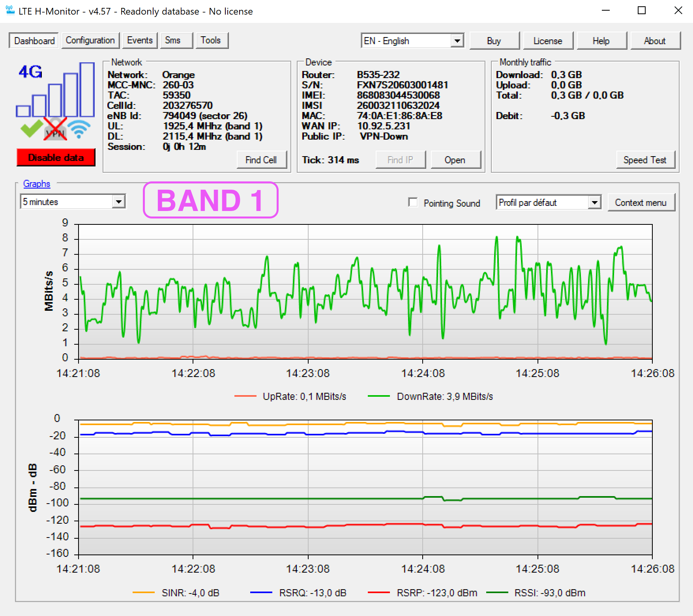Image resolution: width=693 pixels, height=616 pixels.
Task: Click the crossed-out VPN status icon
Action: pyautogui.click(x=55, y=129)
